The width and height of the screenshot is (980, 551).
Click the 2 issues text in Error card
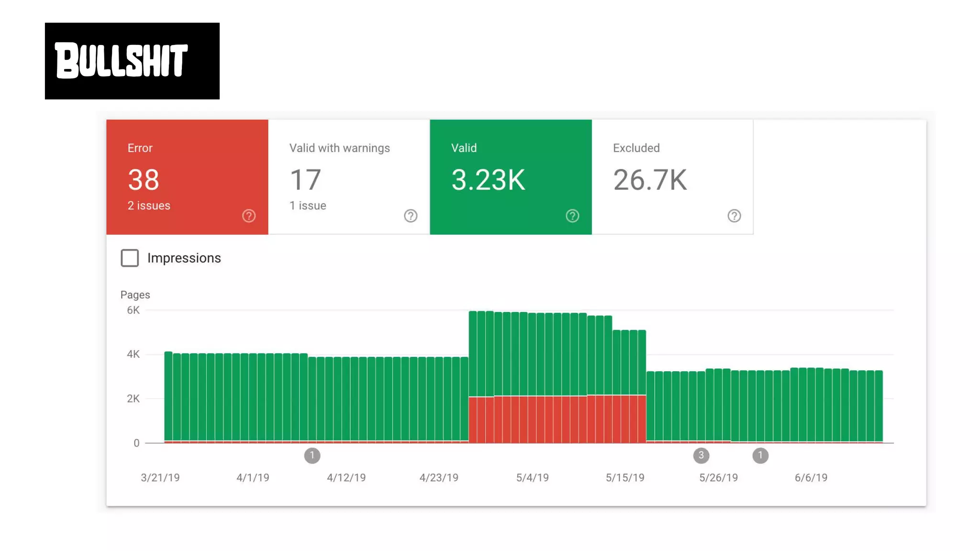tap(149, 206)
